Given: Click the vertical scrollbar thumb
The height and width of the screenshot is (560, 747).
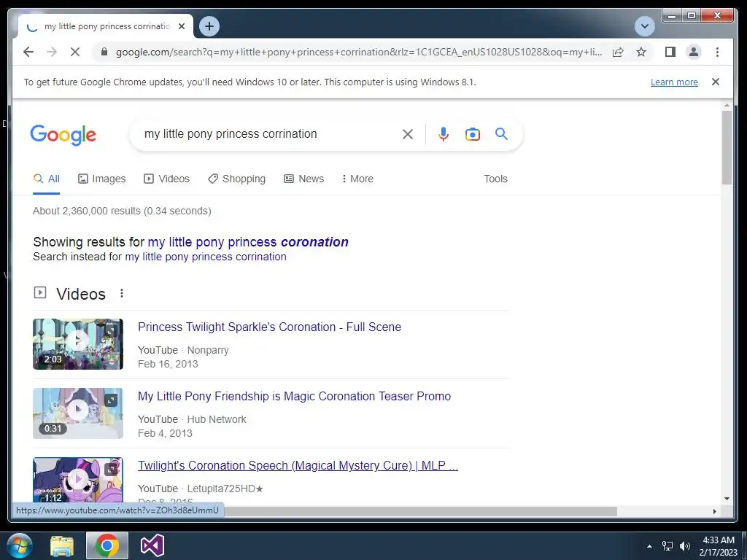Looking at the screenshot, I should coord(727,147).
